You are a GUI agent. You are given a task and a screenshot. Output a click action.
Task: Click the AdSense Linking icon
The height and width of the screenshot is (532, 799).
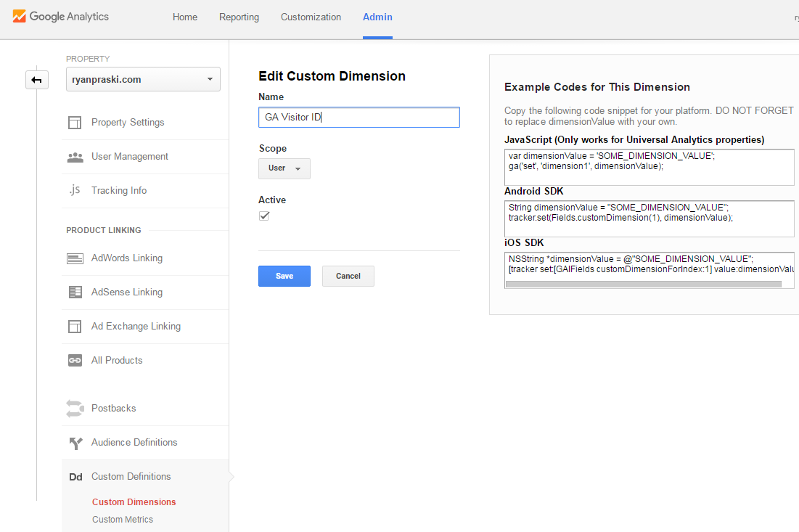75,292
